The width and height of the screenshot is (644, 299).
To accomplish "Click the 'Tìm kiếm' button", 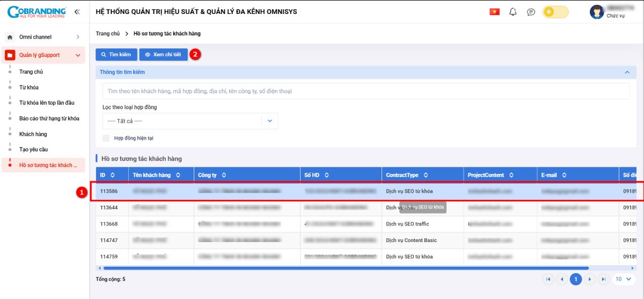I will 116,55.
